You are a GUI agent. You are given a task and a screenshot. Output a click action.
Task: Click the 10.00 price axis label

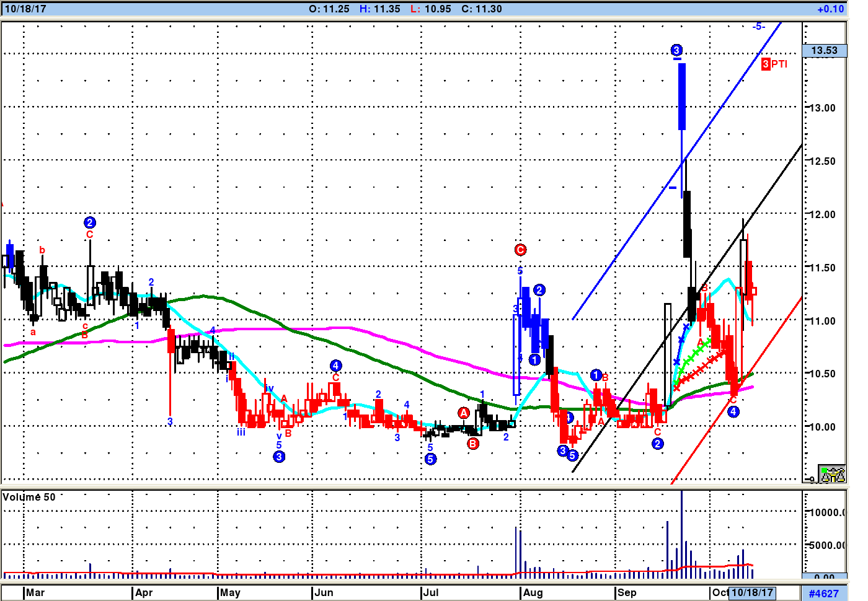823,427
